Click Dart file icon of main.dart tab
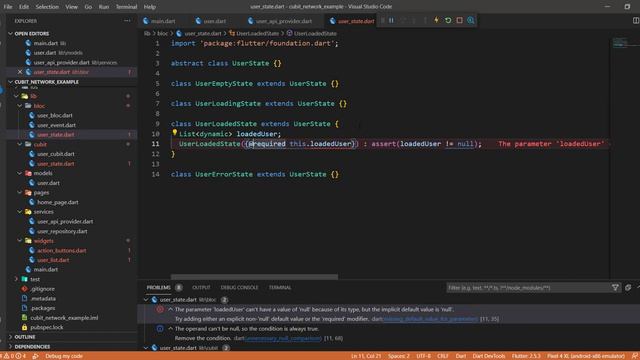The width and height of the screenshot is (640, 360). click(x=146, y=21)
